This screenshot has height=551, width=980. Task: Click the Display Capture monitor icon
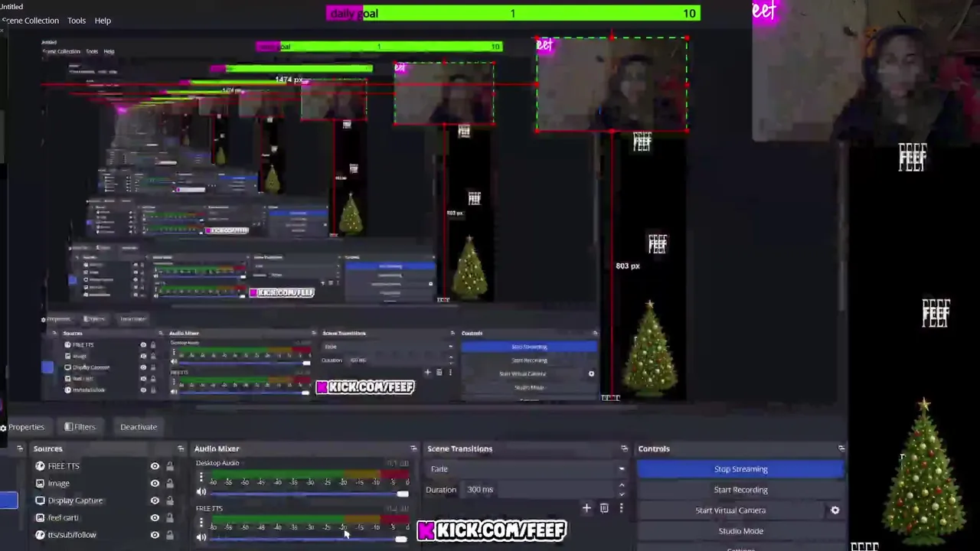40,500
